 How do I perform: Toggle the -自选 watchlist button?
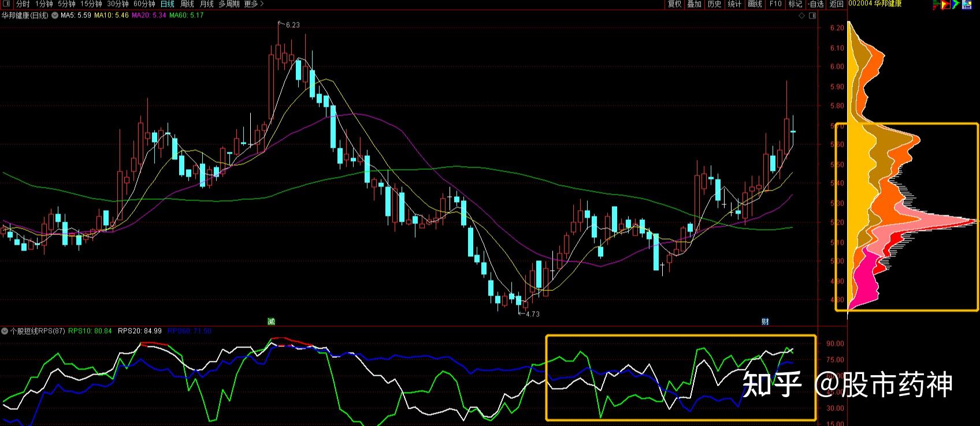tap(816, 4)
